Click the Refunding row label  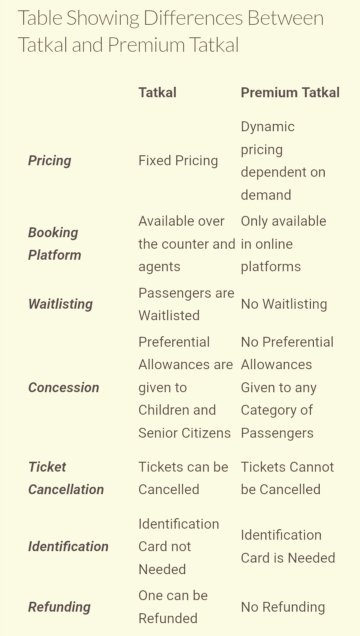[59, 607]
